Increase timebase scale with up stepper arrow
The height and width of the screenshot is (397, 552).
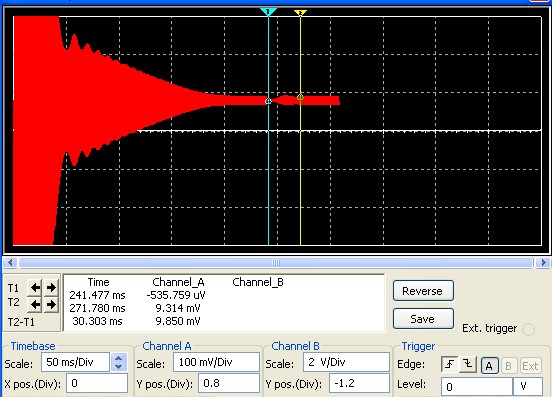tap(119, 358)
